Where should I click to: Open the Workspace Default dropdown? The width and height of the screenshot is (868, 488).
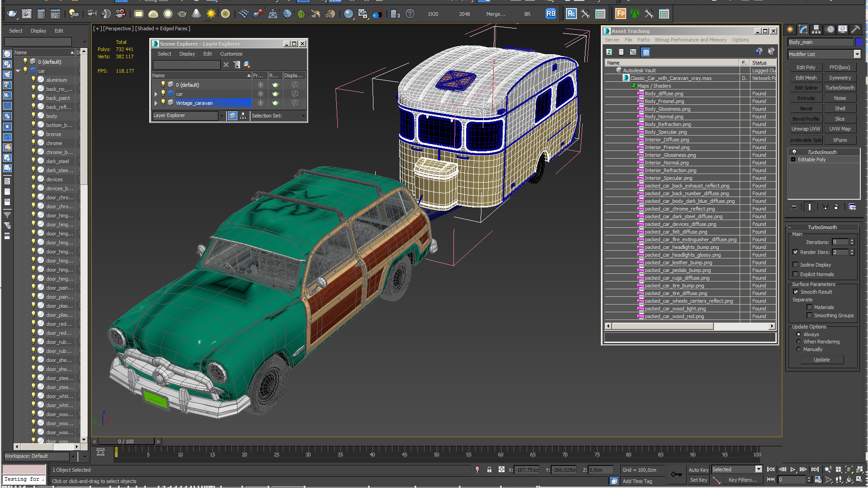point(73,456)
